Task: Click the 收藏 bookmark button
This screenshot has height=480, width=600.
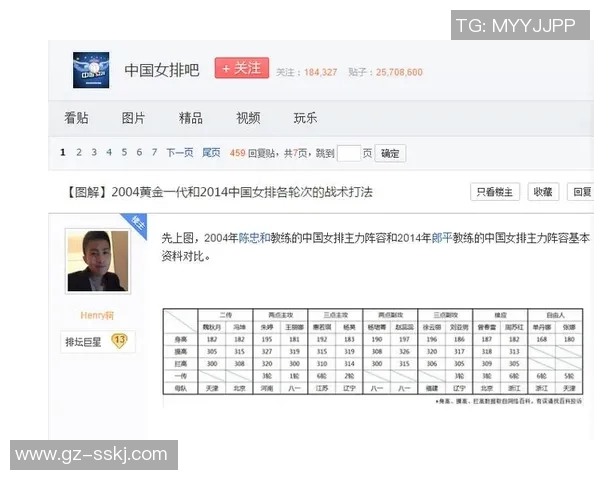Action: coord(542,192)
